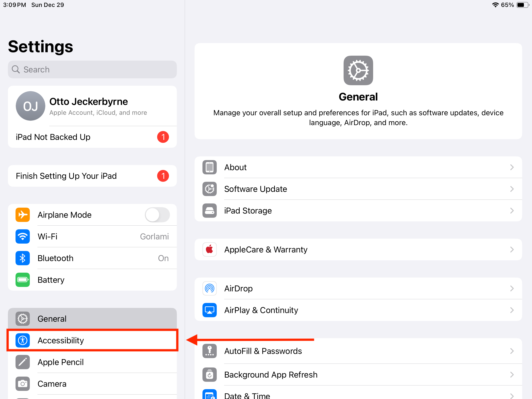The width and height of the screenshot is (532, 399).
Task: Tap the AirPlay & Continuity icon
Action: point(210,310)
